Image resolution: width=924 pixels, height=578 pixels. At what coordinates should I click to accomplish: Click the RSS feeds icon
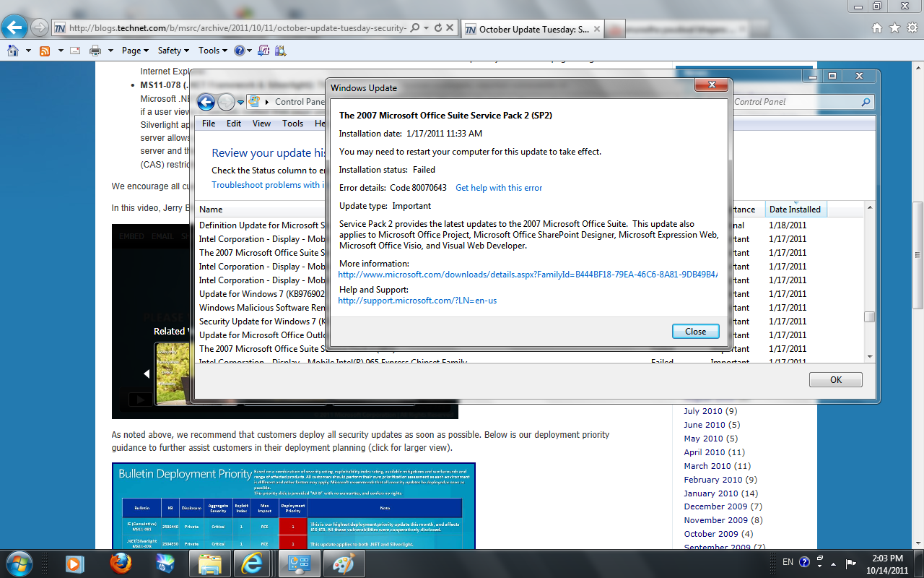click(x=45, y=51)
